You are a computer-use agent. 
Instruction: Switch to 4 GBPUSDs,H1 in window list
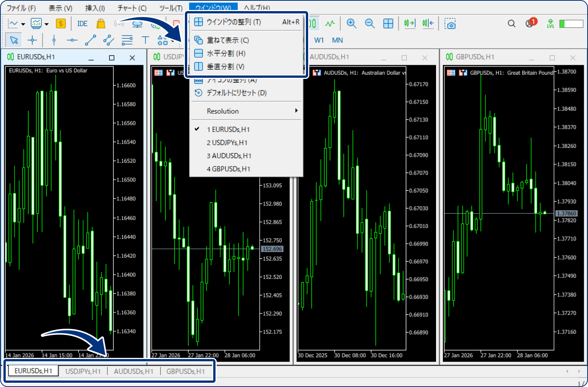(x=228, y=169)
